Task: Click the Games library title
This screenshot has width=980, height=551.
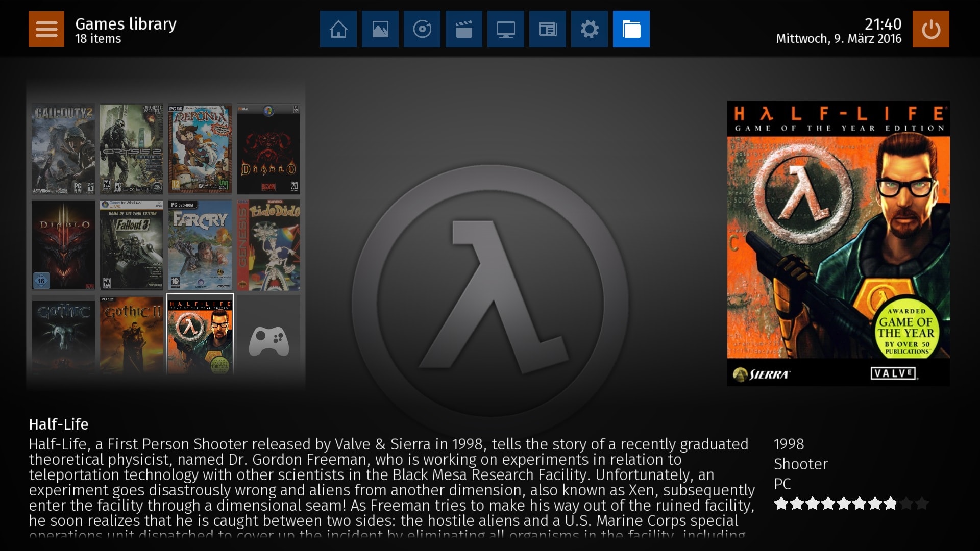Action: pyautogui.click(x=126, y=24)
